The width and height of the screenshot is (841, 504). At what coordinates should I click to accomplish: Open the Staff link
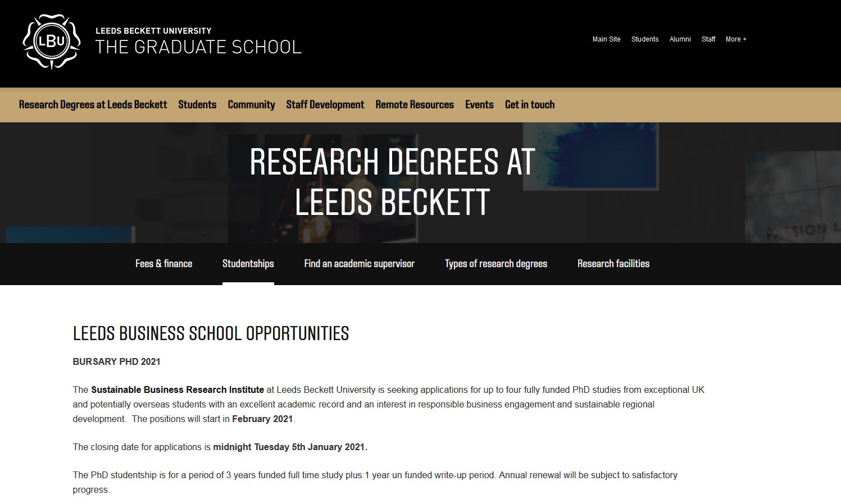point(708,39)
